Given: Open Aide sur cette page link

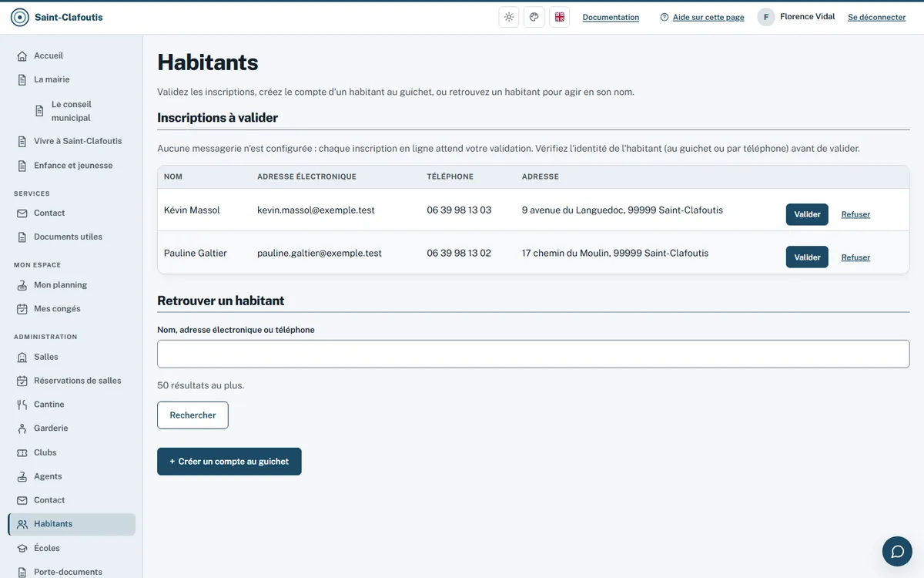Looking at the screenshot, I should tap(708, 18).
